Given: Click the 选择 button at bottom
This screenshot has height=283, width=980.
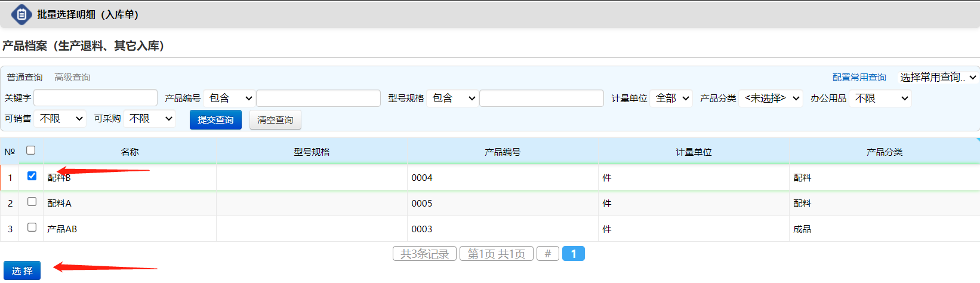Looking at the screenshot, I should click(x=22, y=271).
